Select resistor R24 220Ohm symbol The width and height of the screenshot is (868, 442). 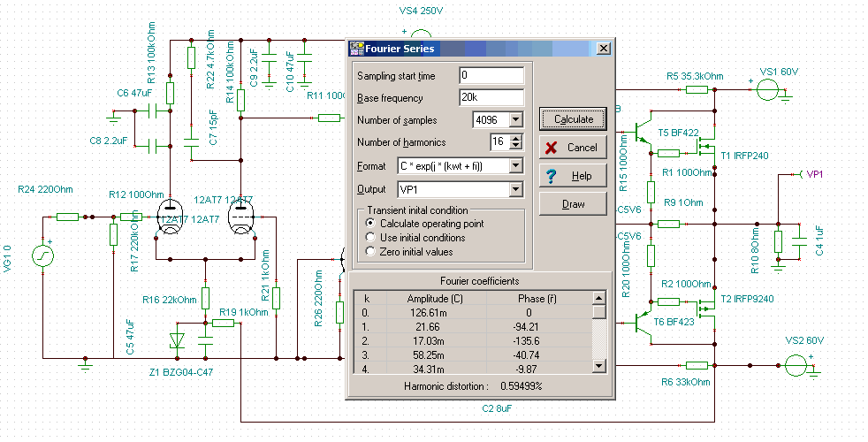pyautogui.click(x=67, y=217)
